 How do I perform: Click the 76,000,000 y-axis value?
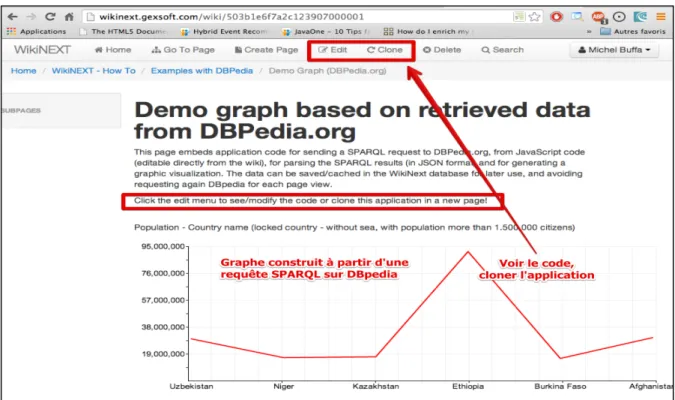[163, 273]
